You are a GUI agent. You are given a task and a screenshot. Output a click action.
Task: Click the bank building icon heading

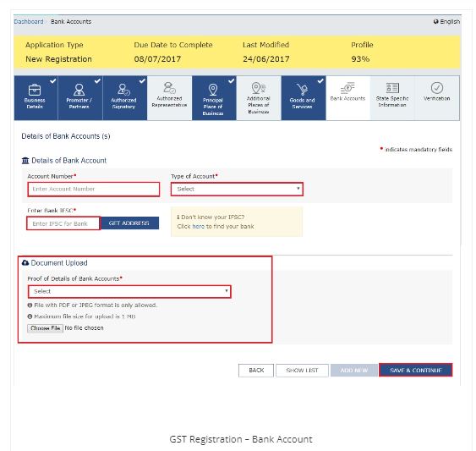[x=25, y=161]
